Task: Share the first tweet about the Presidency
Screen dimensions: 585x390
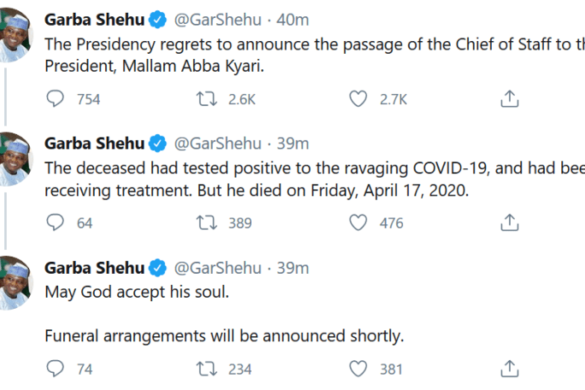Action: pos(510,99)
